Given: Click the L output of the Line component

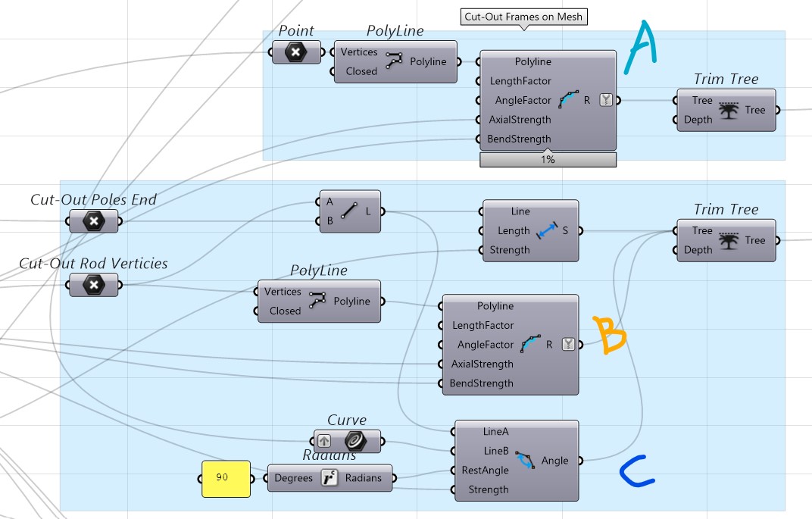Looking at the screenshot, I should [x=368, y=211].
